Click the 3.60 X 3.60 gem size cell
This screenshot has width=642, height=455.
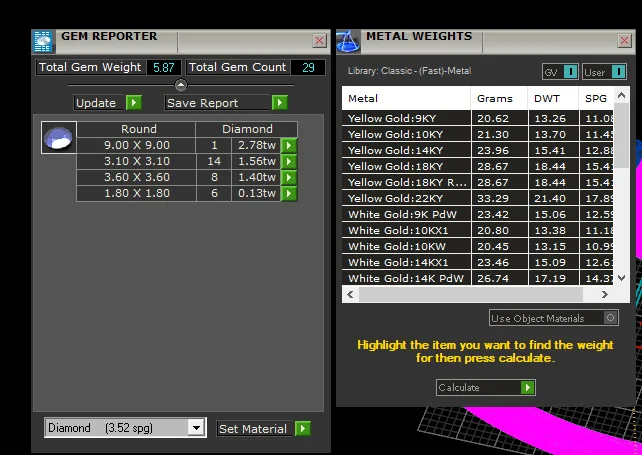136,177
